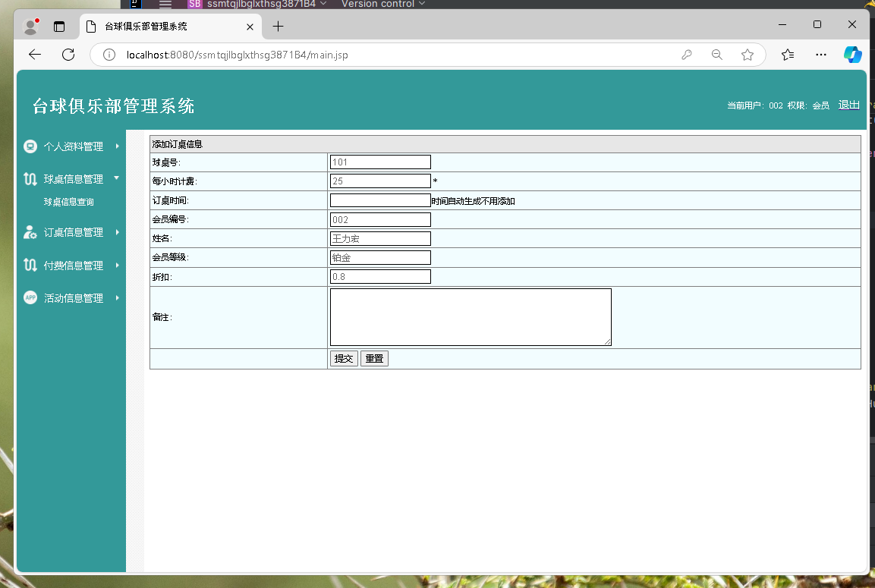This screenshot has width=875, height=588.
Task: Click the 球桌号 input field
Action: click(380, 162)
